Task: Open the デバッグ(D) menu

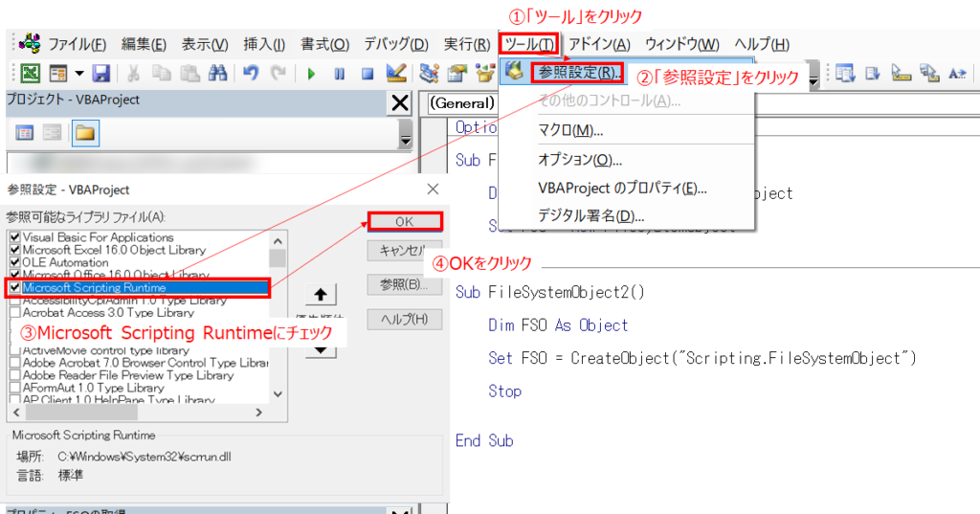Action: [396, 44]
